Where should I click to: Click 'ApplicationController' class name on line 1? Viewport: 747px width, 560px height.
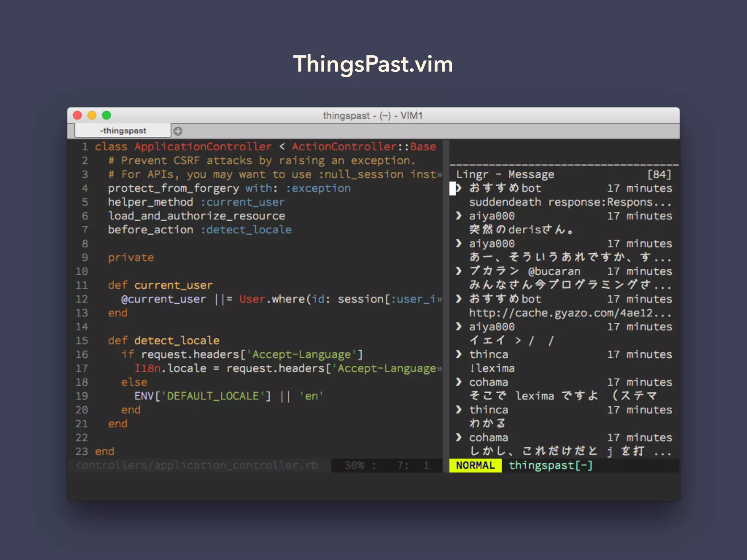[203, 147]
